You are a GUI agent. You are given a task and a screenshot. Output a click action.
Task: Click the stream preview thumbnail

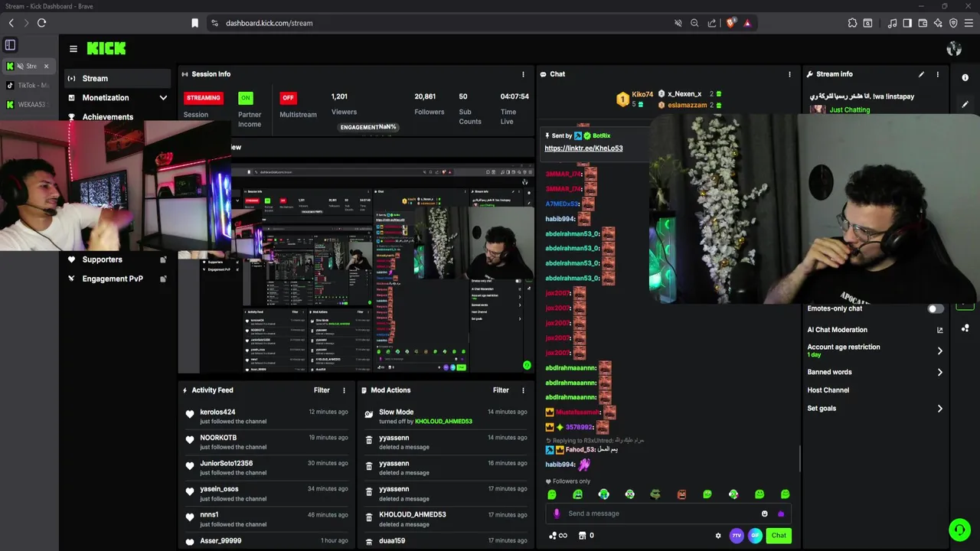click(x=356, y=268)
